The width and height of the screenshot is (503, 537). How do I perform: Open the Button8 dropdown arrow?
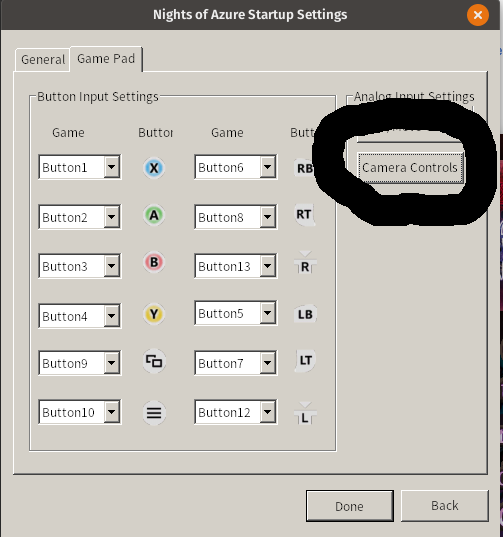[268, 217]
